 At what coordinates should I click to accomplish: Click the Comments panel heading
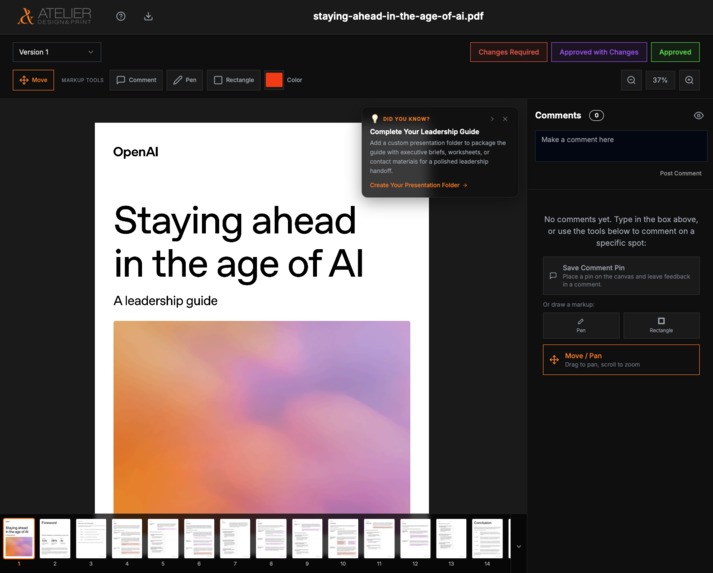click(558, 116)
